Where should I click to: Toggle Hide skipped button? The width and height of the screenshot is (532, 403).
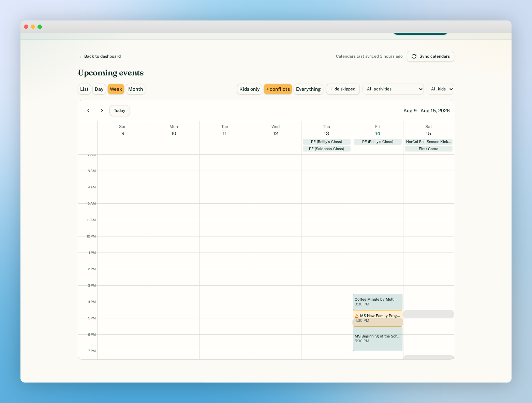point(343,89)
